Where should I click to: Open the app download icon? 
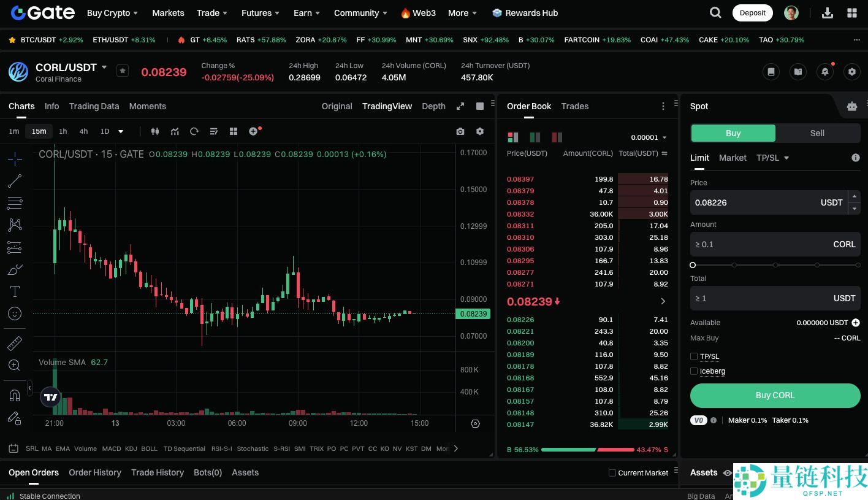pyautogui.click(x=828, y=13)
